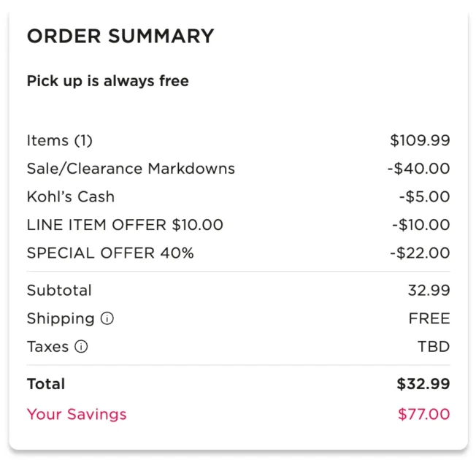This screenshot has width=476, height=460.
Task: Select the "Pick up is always free" text
Action: pyautogui.click(x=108, y=81)
